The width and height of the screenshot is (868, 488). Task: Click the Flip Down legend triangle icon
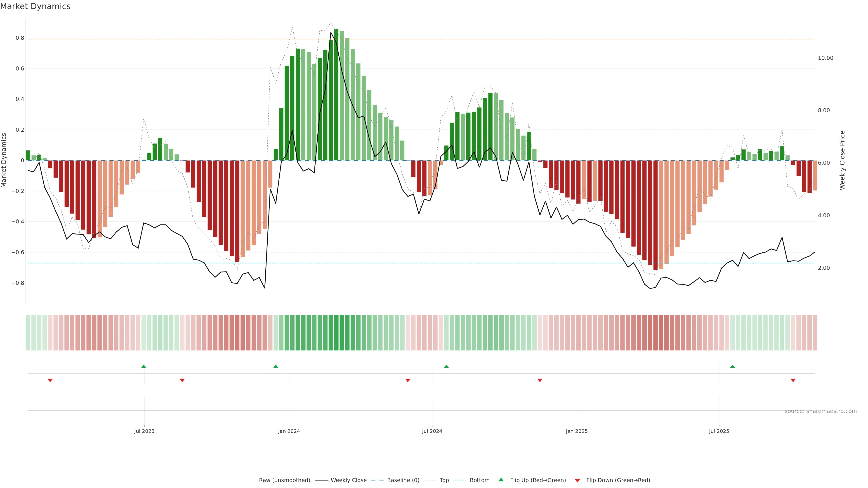pos(577,480)
